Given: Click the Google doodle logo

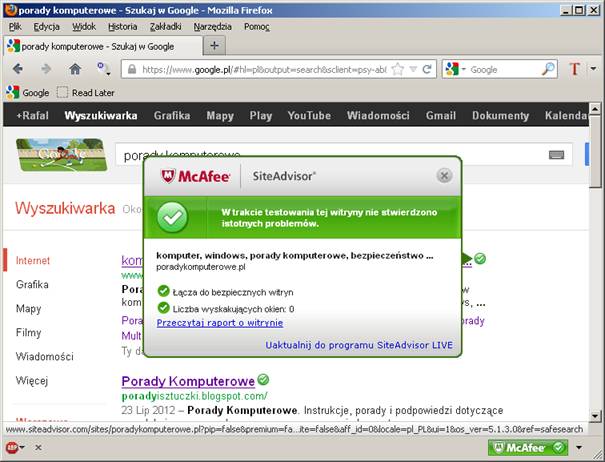Looking at the screenshot, I should click(x=61, y=154).
